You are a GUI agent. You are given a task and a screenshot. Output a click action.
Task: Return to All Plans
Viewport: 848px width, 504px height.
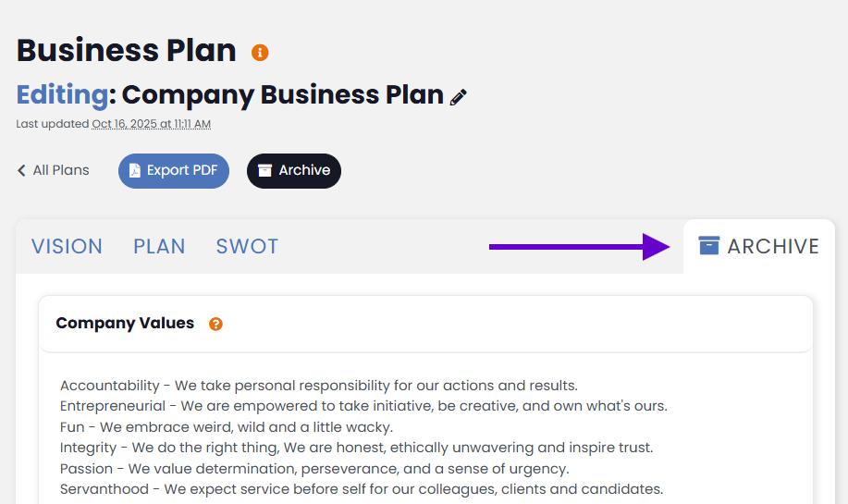61,170
